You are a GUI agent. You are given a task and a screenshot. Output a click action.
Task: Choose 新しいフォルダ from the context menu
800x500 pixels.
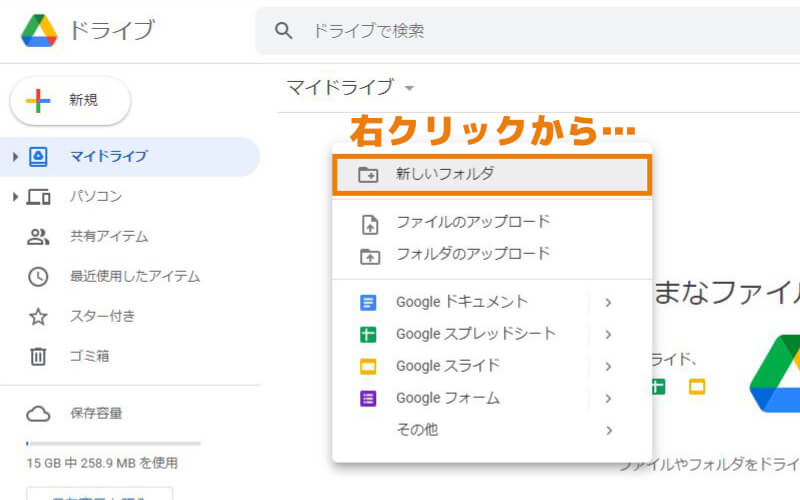(x=492, y=174)
